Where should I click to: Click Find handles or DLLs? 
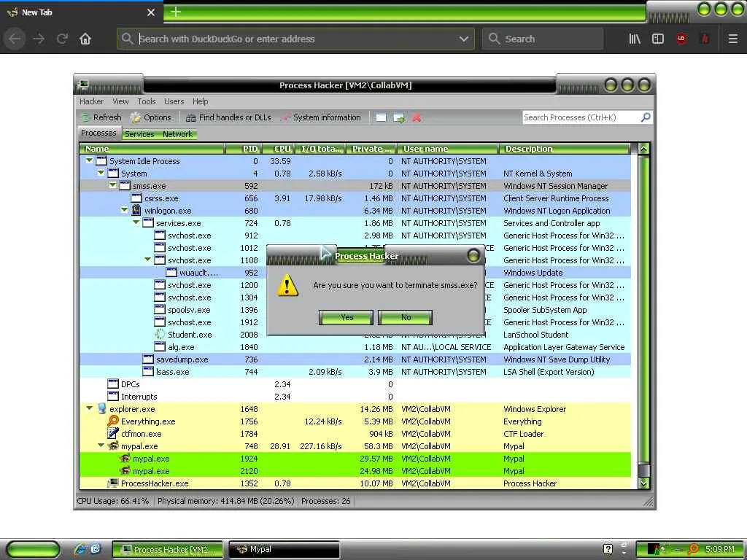[x=228, y=117]
